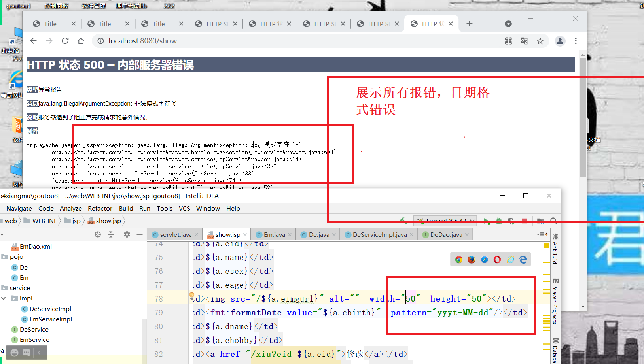Open the Tools menu
Image resolution: width=644 pixels, height=364 pixels.
point(165,208)
